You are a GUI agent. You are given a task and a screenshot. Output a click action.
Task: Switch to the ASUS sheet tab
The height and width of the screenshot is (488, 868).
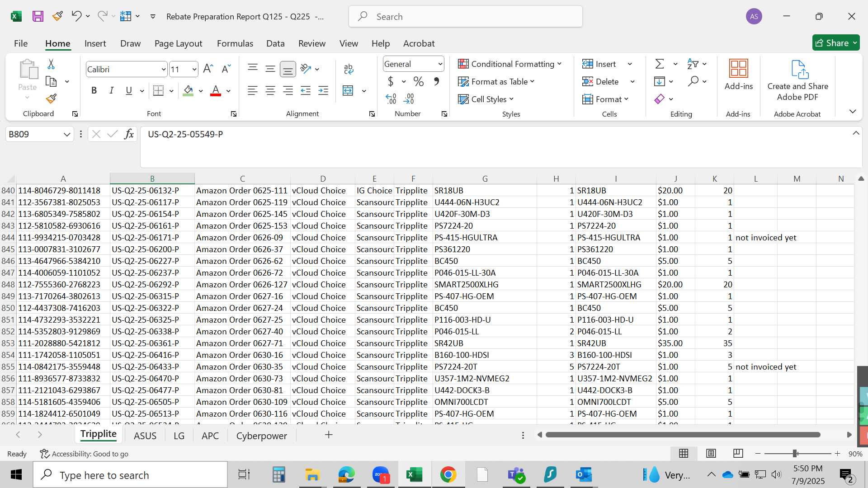point(145,436)
